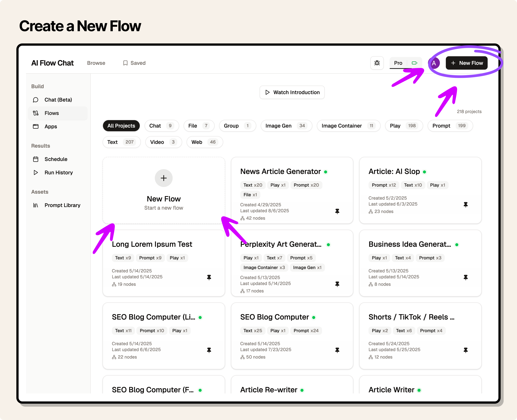Image resolution: width=517 pixels, height=420 pixels.
Task: Open Prompt Library in sidebar
Action: pyautogui.click(x=58, y=205)
